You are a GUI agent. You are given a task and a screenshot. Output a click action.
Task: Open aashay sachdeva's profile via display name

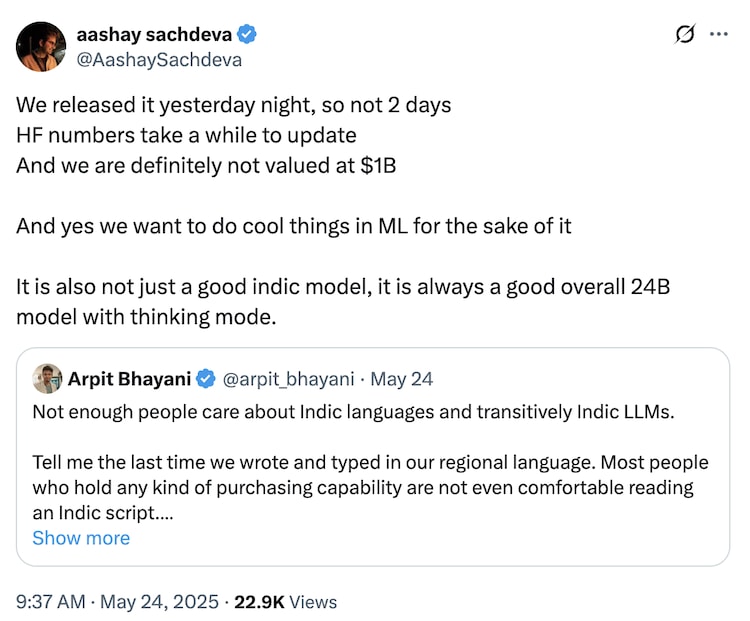click(x=154, y=35)
